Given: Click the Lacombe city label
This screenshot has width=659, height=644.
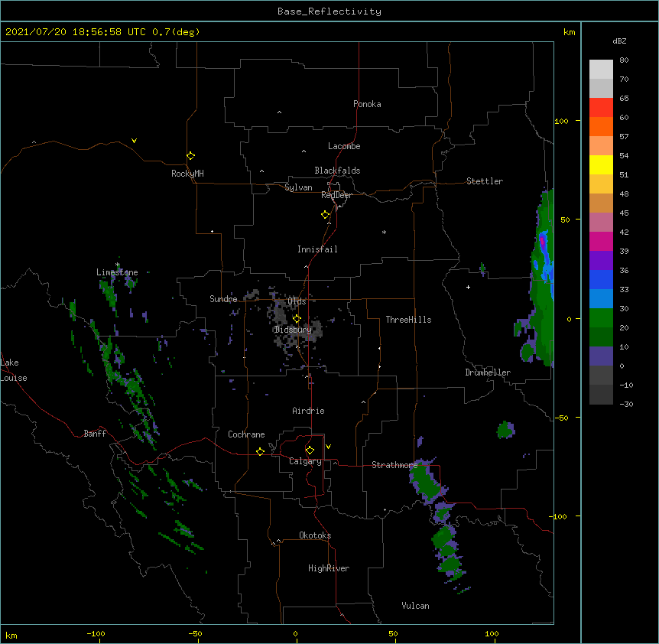Looking at the screenshot, I should click(x=344, y=146).
